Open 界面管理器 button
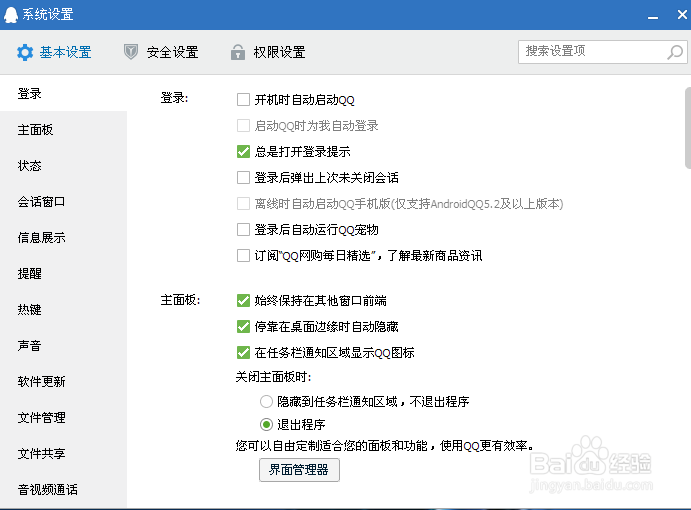 (299, 470)
